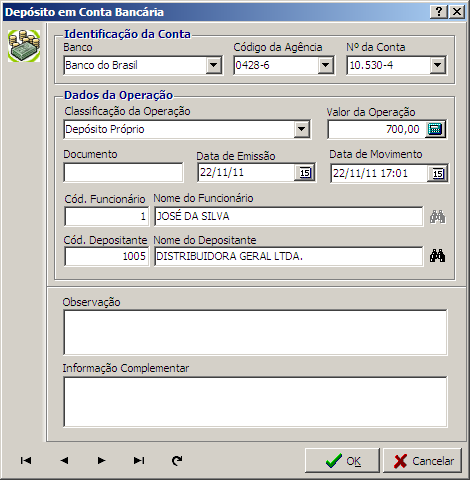Image resolution: width=470 pixels, height=480 pixels.
Task: Click the money deposit icon
Action: click(x=24, y=46)
